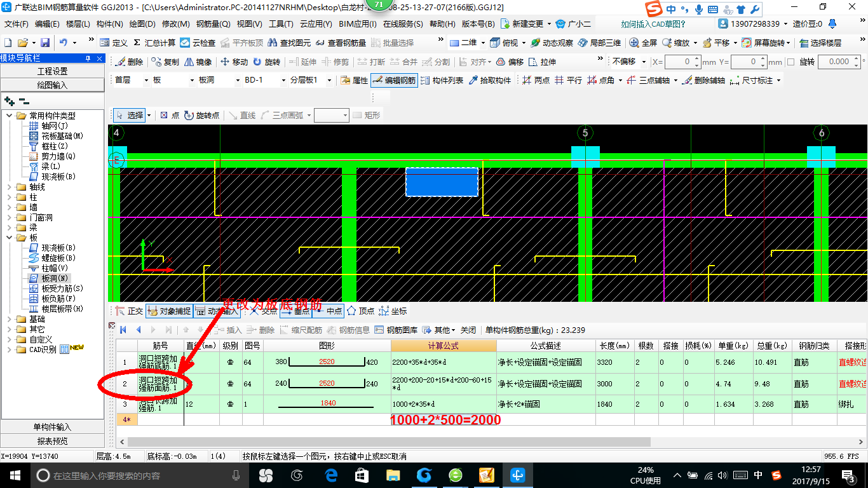The width and height of the screenshot is (868, 488).
Task: Click the New file icon
Action: (x=8, y=43)
